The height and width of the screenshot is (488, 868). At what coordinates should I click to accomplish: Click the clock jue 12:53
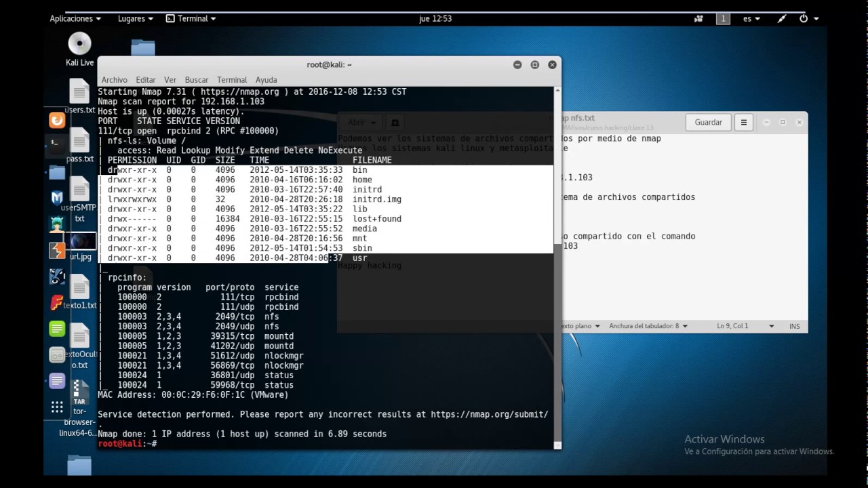[435, 19]
